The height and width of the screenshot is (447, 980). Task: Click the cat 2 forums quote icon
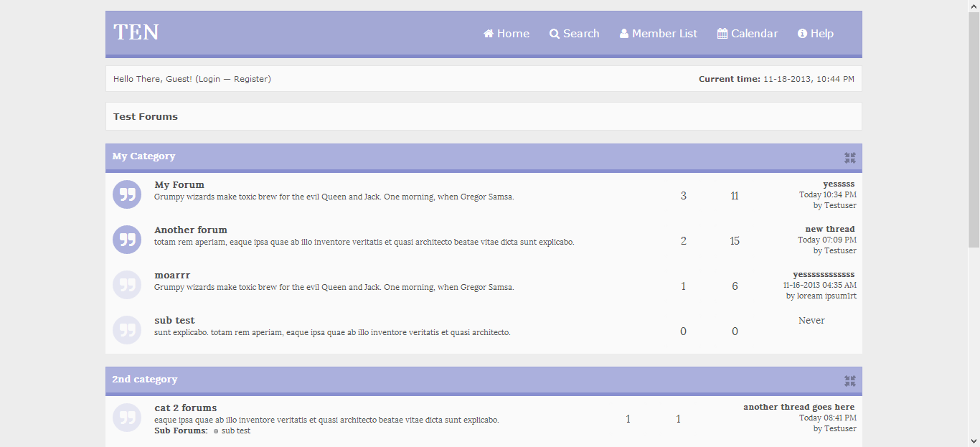point(127,418)
